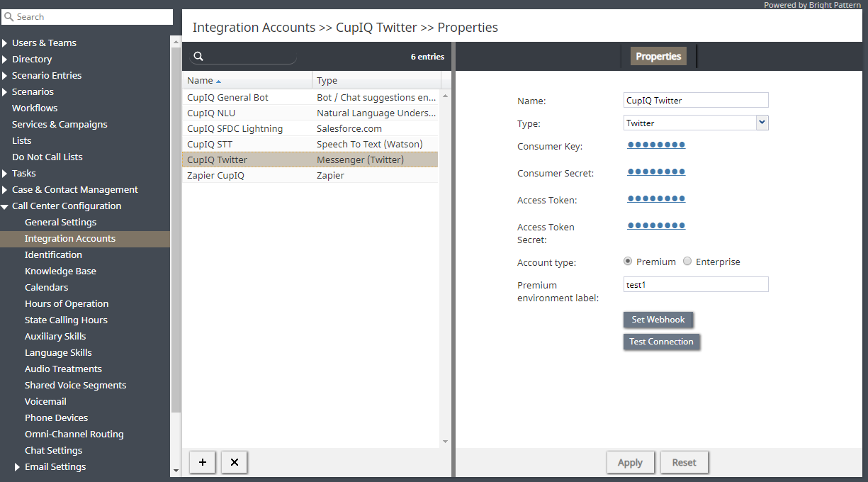Open the Type dropdown showing Twitter
The width and height of the screenshot is (868, 482).
tap(762, 123)
